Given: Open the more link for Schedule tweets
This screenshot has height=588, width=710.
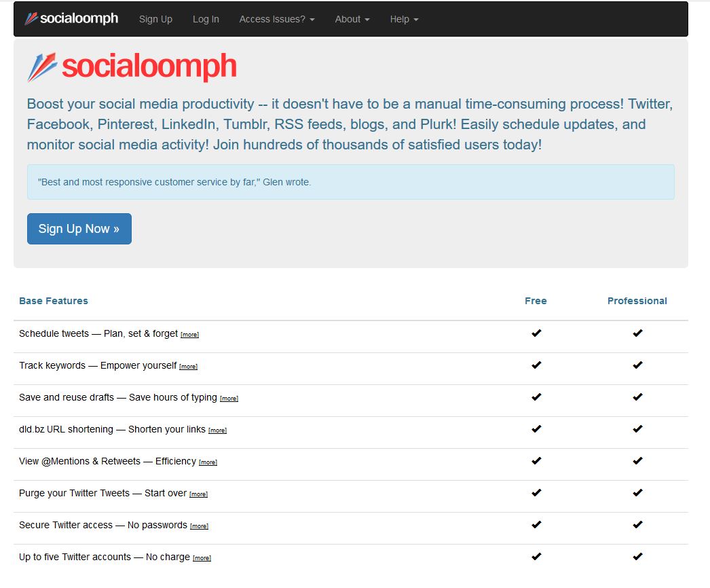Looking at the screenshot, I should (189, 335).
